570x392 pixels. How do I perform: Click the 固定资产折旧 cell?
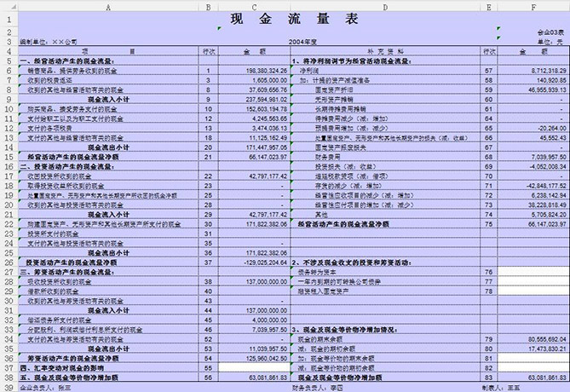pos(385,89)
